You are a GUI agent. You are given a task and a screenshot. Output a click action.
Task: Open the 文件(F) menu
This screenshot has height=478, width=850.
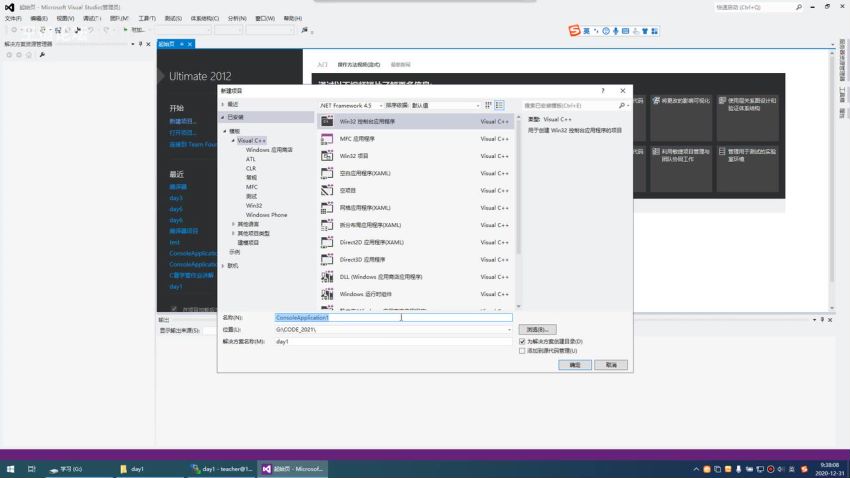[13, 18]
